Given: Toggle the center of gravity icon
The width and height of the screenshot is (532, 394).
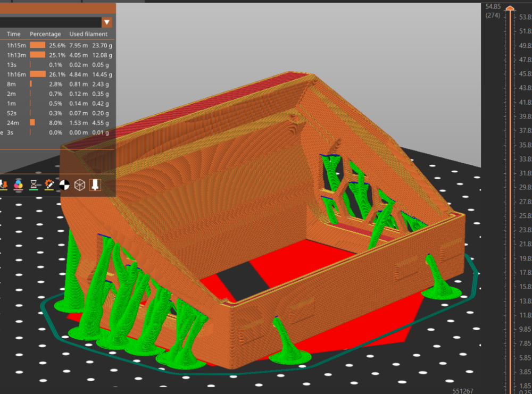Looking at the screenshot, I should click(x=64, y=185).
